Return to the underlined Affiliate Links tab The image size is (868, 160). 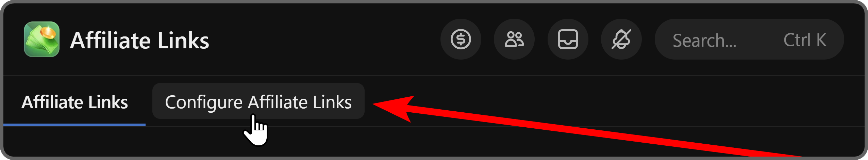[74, 102]
